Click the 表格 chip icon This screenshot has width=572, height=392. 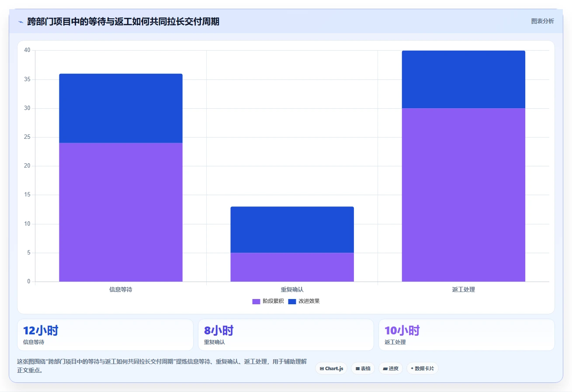pyautogui.click(x=357, y=368)
